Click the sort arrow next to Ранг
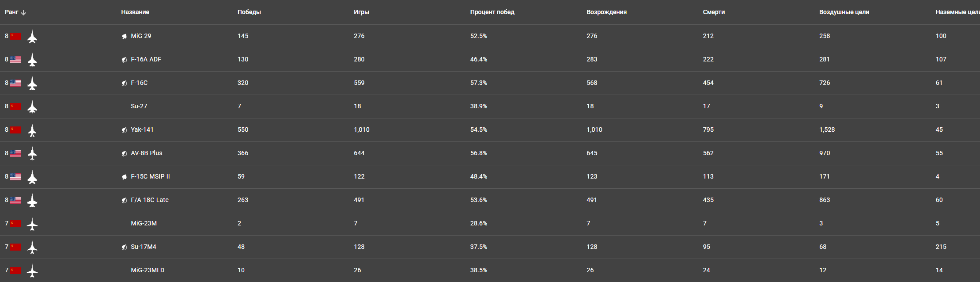 pyautogui.click(x=23, y=12)
